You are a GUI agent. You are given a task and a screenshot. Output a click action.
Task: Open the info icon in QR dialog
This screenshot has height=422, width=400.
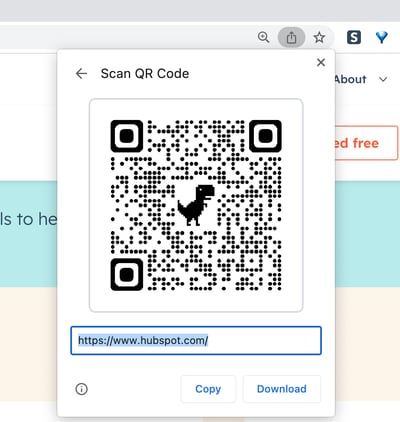click(x=82, y=389)
